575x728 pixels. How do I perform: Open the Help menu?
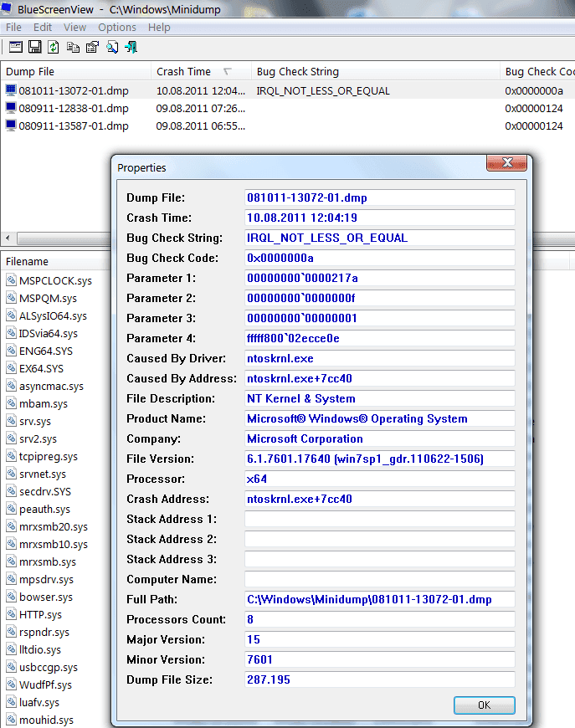click(x=159, y=28)
